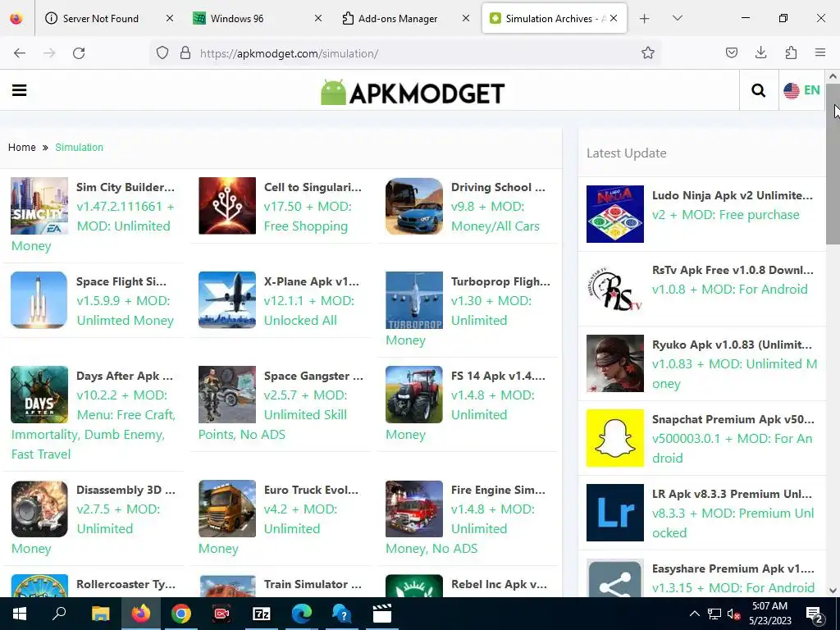Open Train Simulator listing title
The height and width of the screenshot is (630, 840).
313,584
